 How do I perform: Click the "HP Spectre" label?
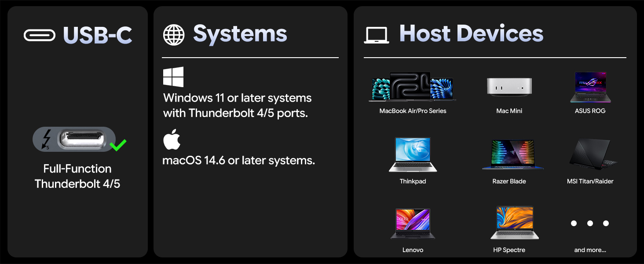coord(509,250)
